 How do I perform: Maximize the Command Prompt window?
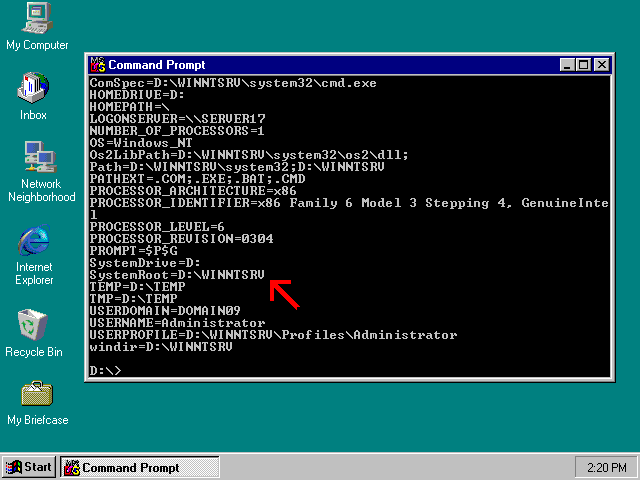coord(584,65)
